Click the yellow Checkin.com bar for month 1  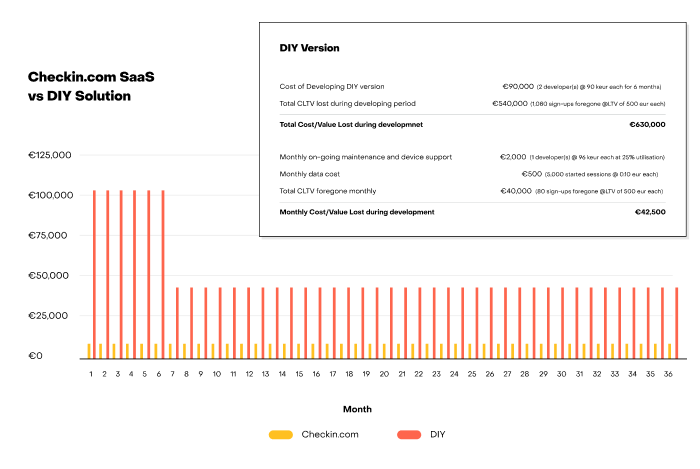click(x=89, y=351)
